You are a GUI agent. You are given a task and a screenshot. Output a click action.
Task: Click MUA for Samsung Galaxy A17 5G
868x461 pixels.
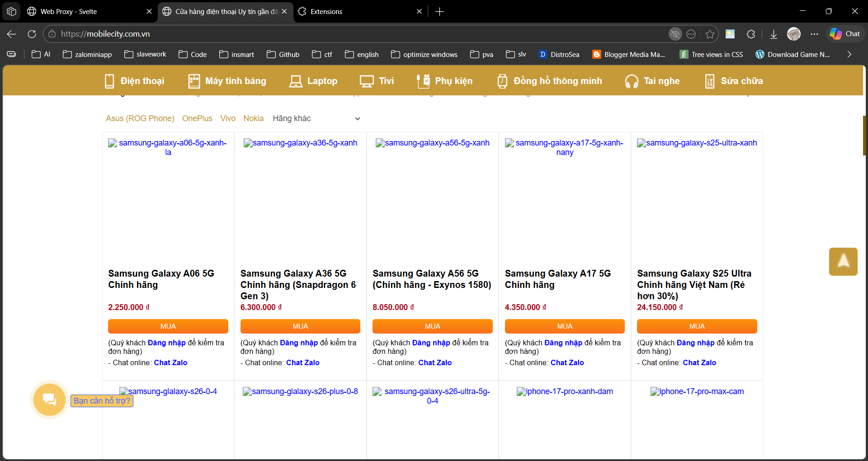[565, 326]
